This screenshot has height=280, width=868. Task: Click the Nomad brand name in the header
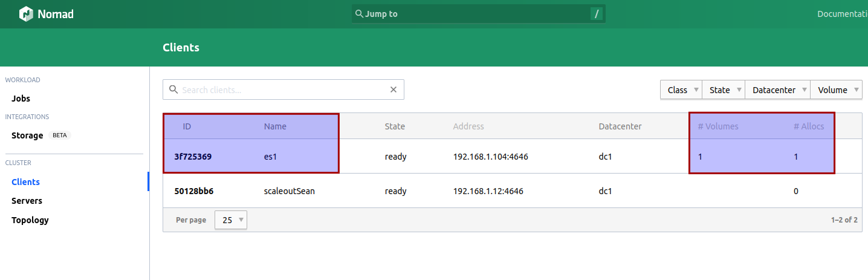pos(56,14)
